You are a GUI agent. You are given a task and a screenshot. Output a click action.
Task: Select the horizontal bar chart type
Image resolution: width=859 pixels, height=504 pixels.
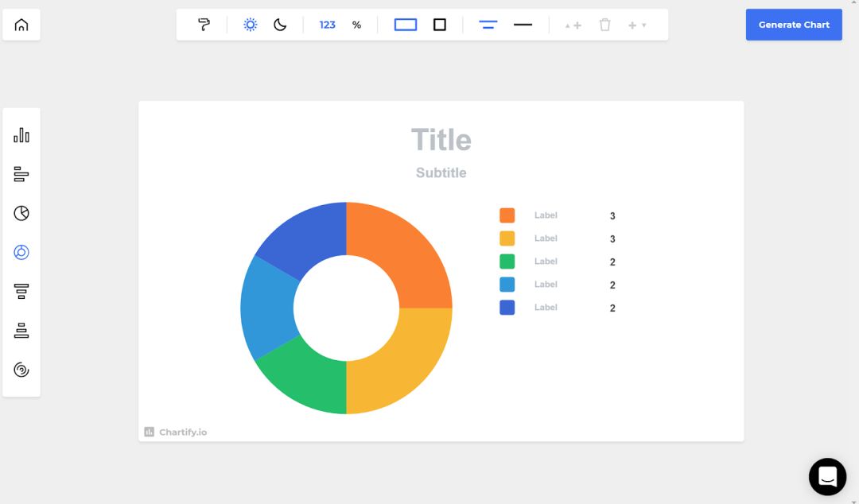pyautogui.click(x=21, y=174)
